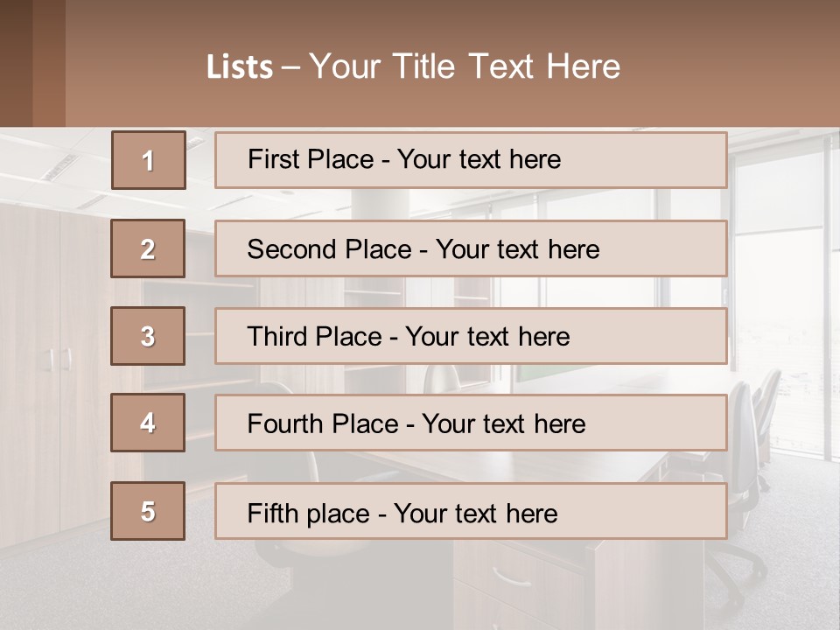This screenshot has width=840, height=630.
Task: Click the dark brown stripe in header corner
Action: tap(16, 63)
